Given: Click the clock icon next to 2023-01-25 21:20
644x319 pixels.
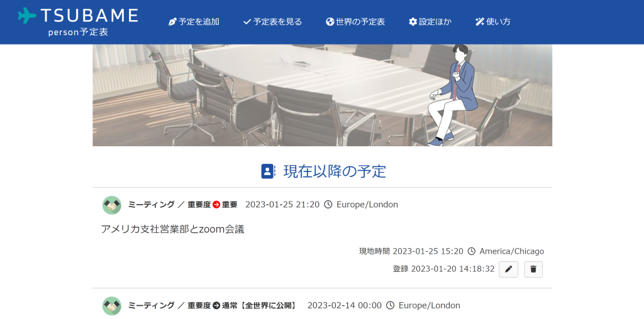Looking at the screenshot, I should (328, 205).
